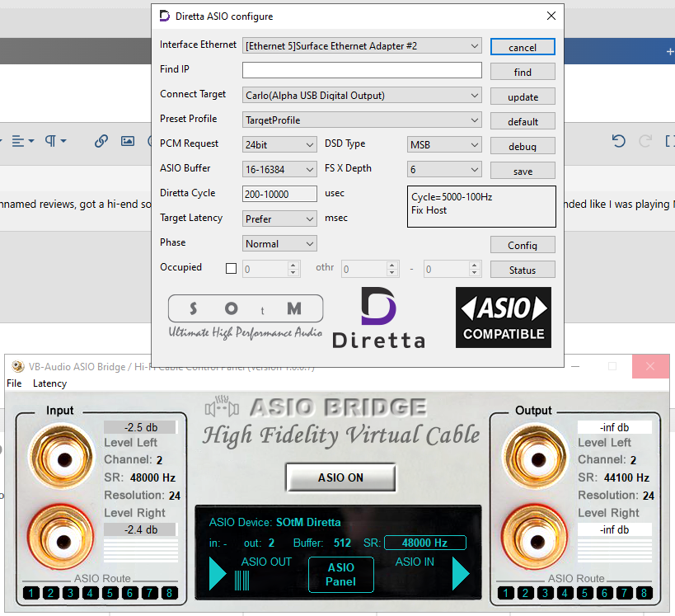Click the 48000 Hz SR field
675x616 pixels.
[425, 543]
